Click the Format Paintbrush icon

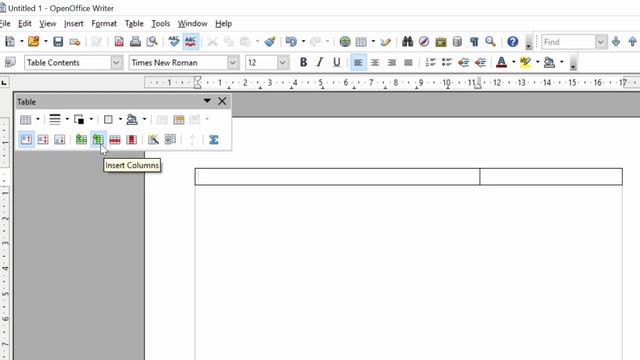270,42
